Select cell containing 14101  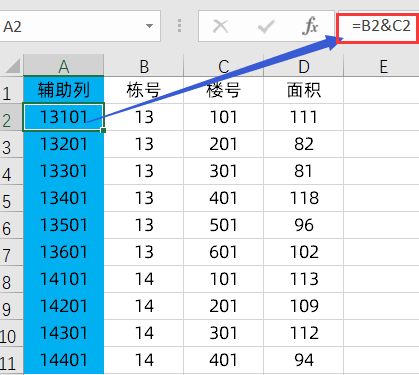64,279
